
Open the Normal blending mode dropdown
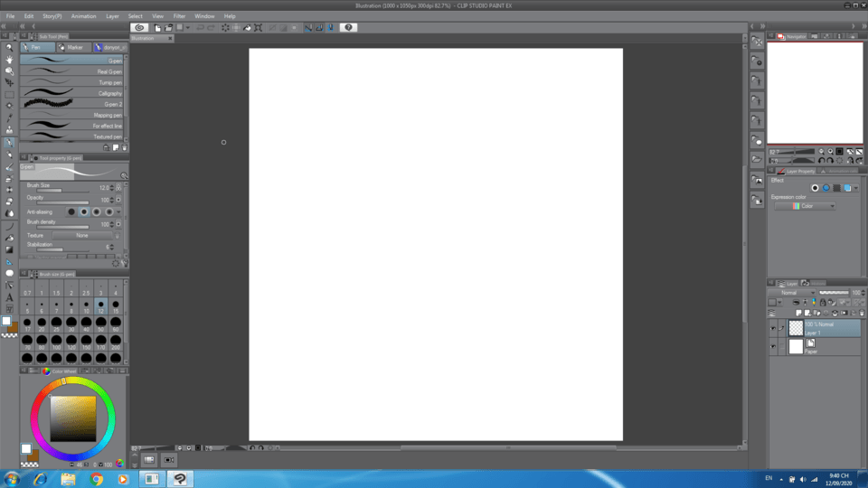(x=793, y=293)
